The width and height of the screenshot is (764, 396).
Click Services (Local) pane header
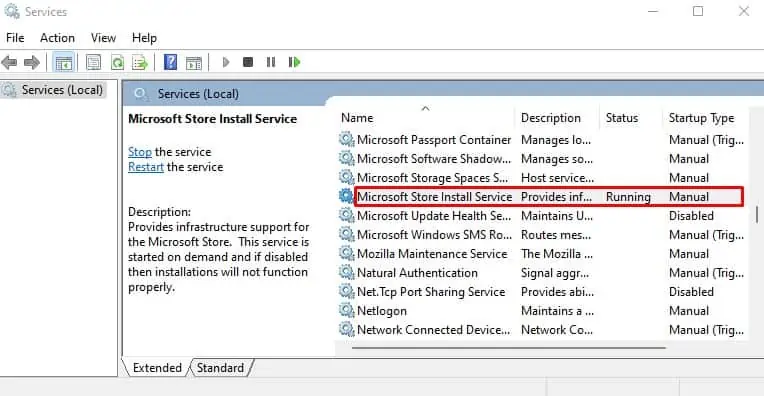198,94
